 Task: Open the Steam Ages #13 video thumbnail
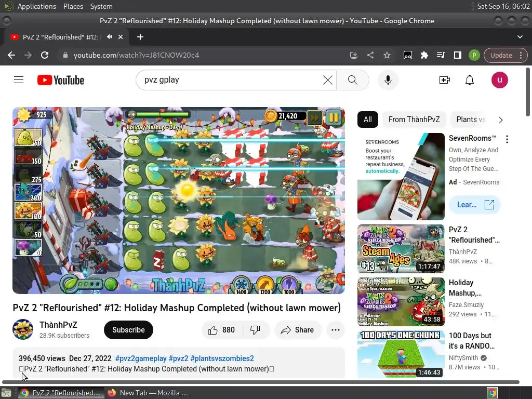coord(401,249)
